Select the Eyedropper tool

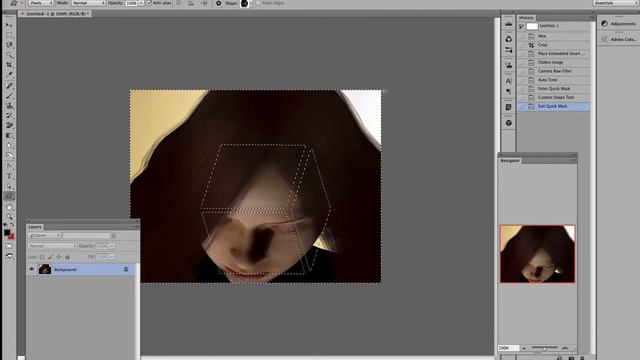click(x=9, y=74)
